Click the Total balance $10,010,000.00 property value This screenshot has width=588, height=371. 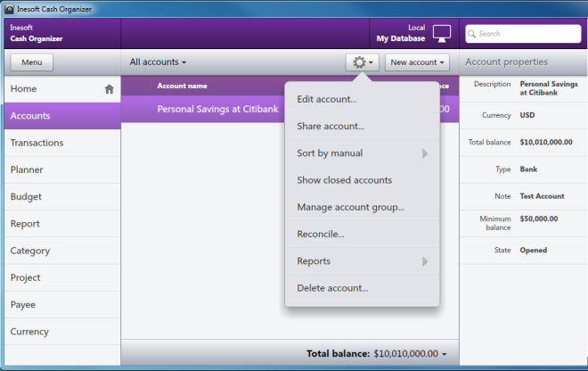[x=546, y=143]
